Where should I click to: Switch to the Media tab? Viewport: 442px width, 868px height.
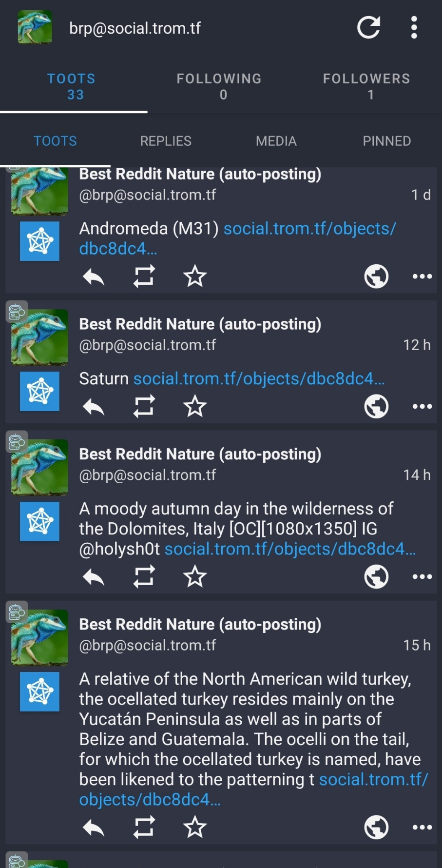pyautogui.click(x=276, y=141)
